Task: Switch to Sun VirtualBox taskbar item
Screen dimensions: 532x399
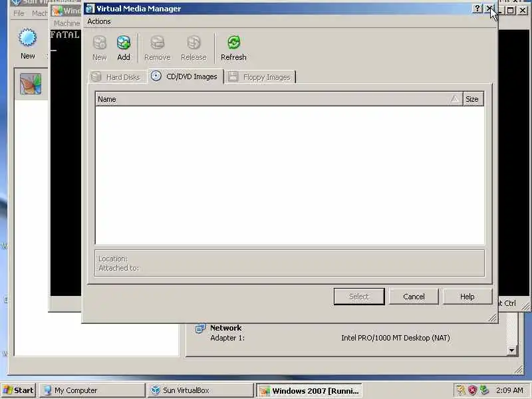Action: pos(201,390)
